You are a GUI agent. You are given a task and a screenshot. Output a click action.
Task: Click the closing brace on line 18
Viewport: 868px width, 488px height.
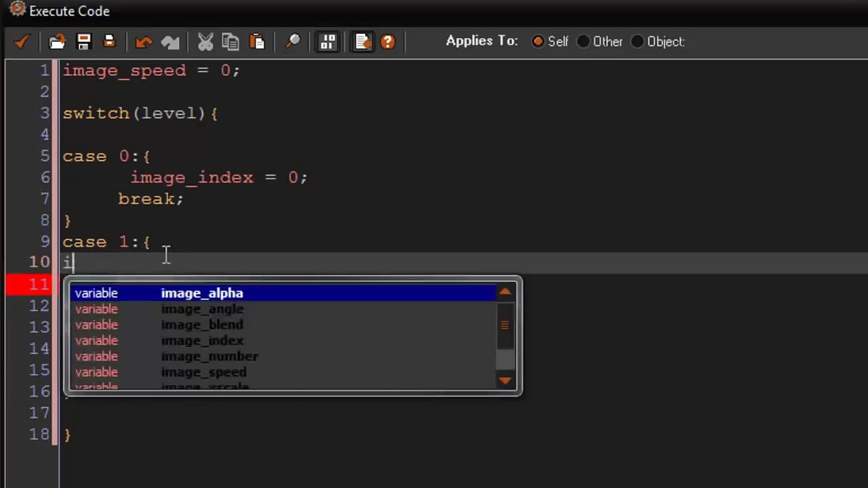tap(67, 435)
